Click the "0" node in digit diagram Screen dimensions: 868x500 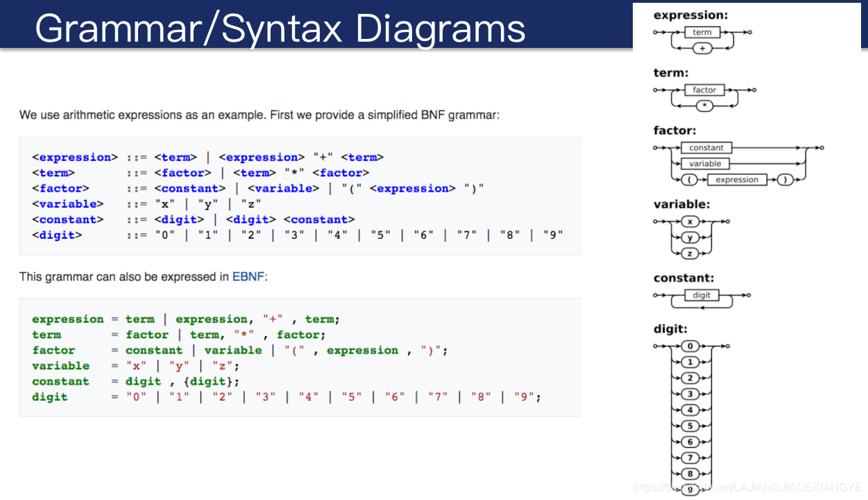tap(690, 346)
